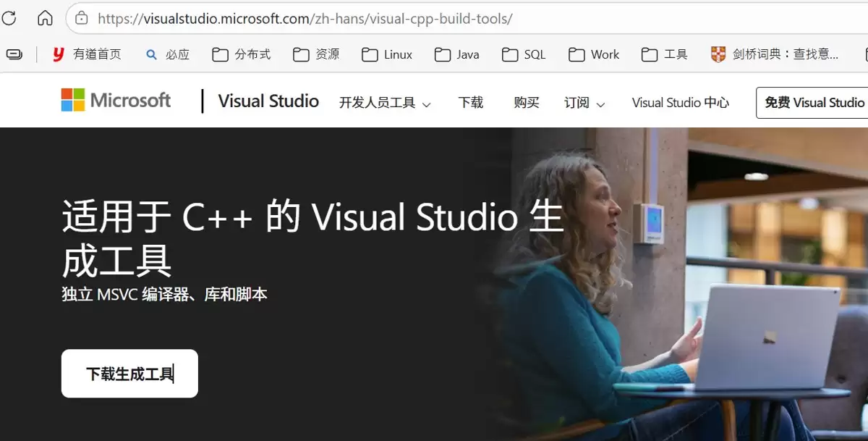Click the favorites bar leftmost icon
The height and width of the screenshot is (441, 868).
click(x=14, y=54)
